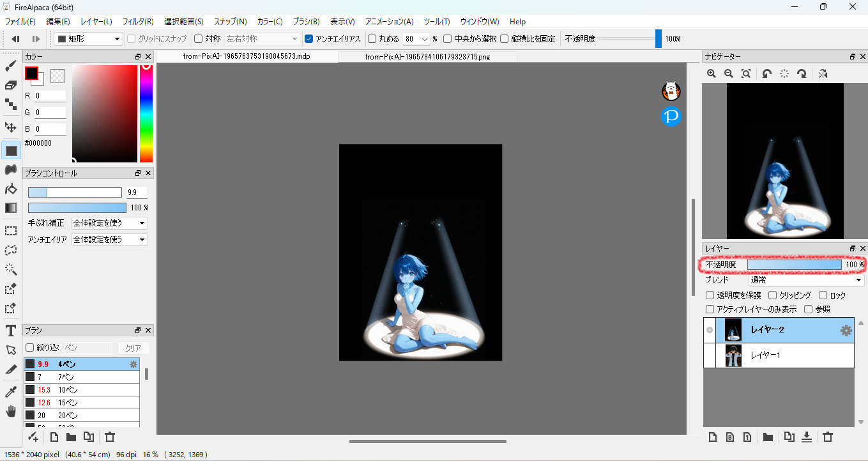
Task: Click the layer 不透明度 slider
Action: pyautogui.click(x=794, y=265)
